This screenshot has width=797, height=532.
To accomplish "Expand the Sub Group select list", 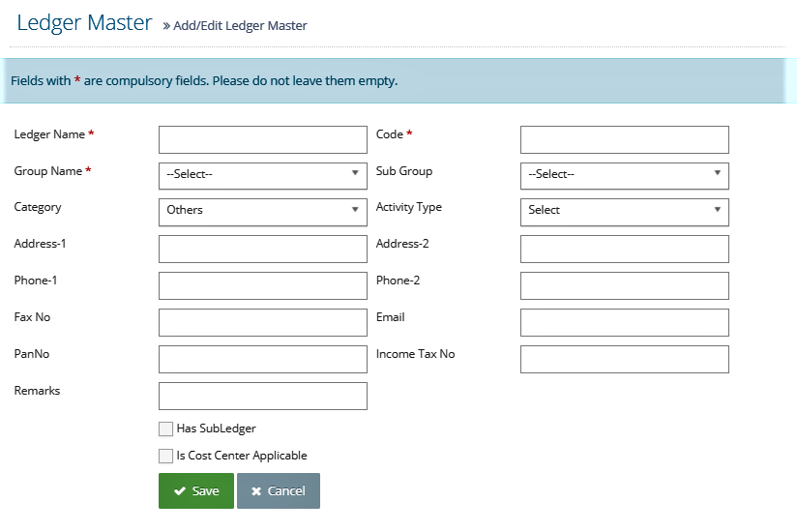I will click(x=625, y=176).
